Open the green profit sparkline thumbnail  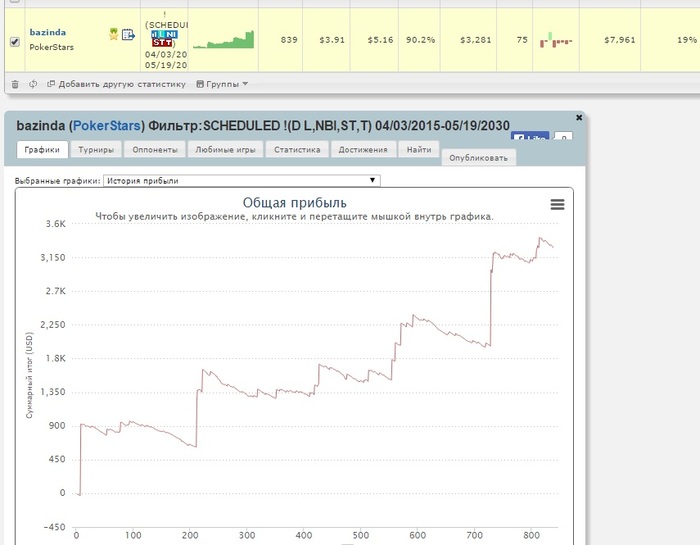click(x=223, y=39)
